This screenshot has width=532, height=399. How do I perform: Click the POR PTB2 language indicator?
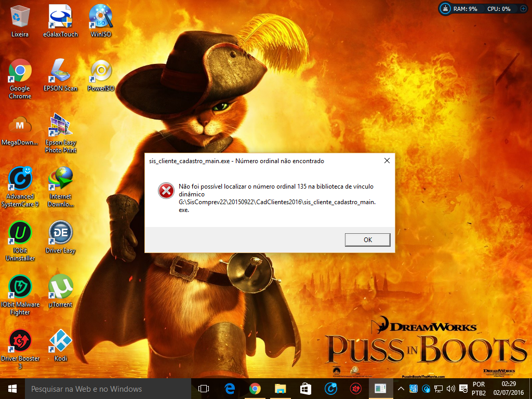click(x=478, y=389)
